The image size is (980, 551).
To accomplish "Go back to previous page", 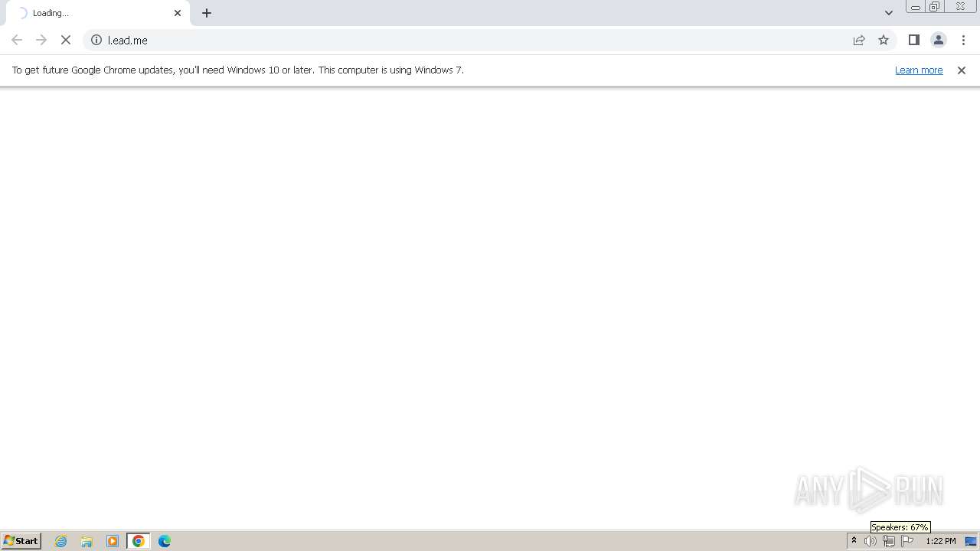I will [x=17, y=40].
